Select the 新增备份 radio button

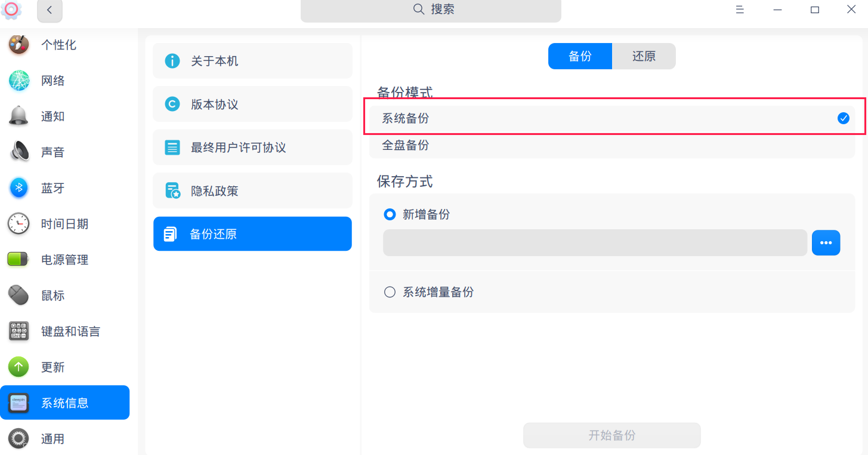(x=390, y=214)
